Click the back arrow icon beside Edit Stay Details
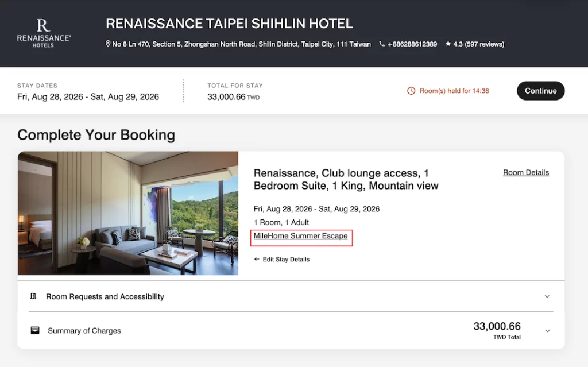 pos(257,259)
